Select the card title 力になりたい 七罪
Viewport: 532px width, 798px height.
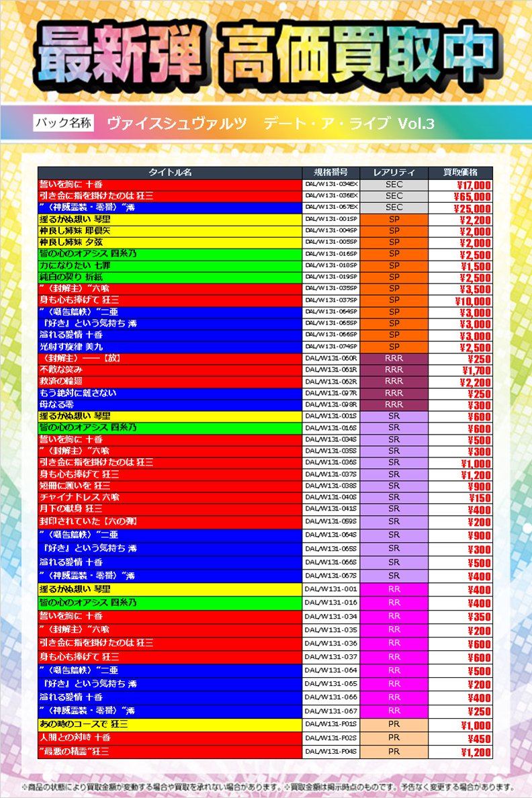(75, 265)
